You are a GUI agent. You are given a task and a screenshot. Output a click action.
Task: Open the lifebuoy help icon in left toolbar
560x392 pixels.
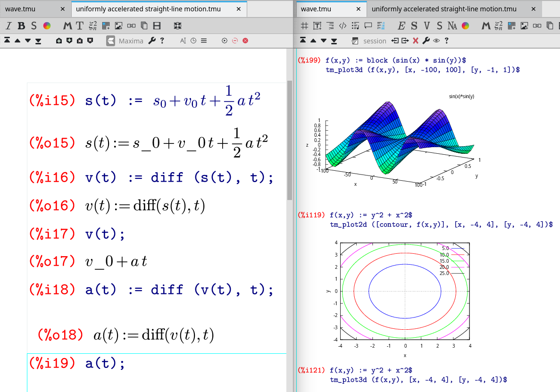pos(177,25)
